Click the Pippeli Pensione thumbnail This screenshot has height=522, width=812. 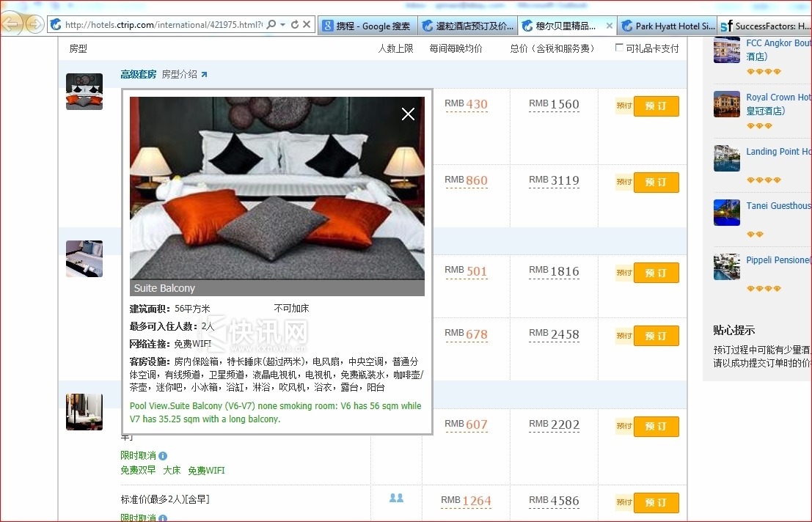(x=727, y=267)
